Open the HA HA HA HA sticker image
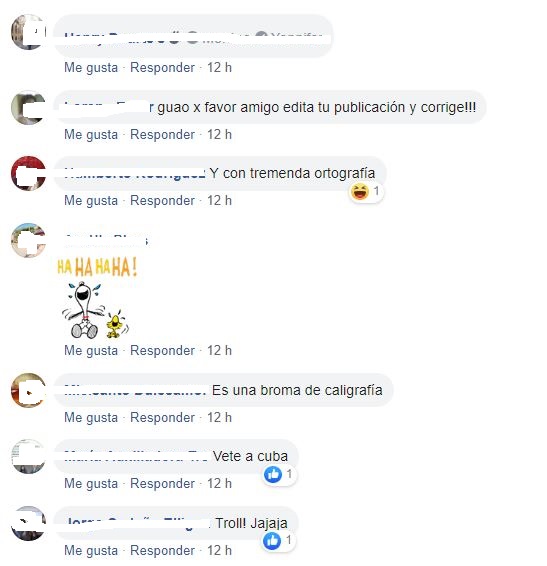Viewport: 547px width, 566px height. click(x=96, y=298)
